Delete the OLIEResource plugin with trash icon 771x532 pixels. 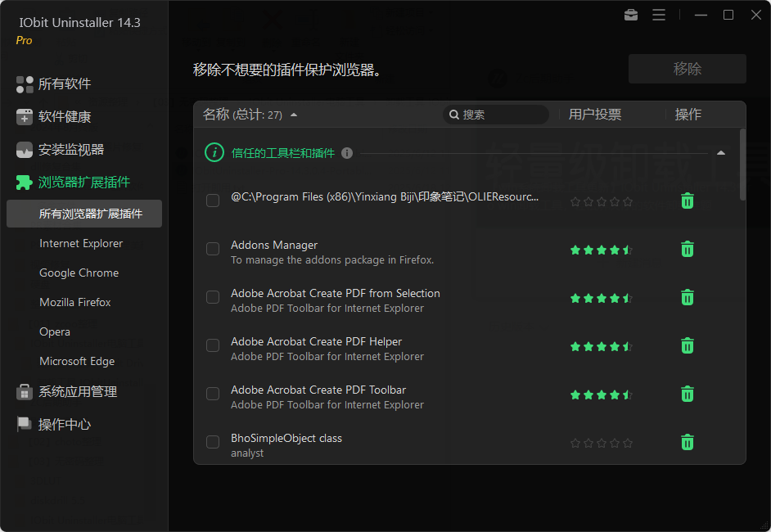pyautogui.click(x=688, y=201)
